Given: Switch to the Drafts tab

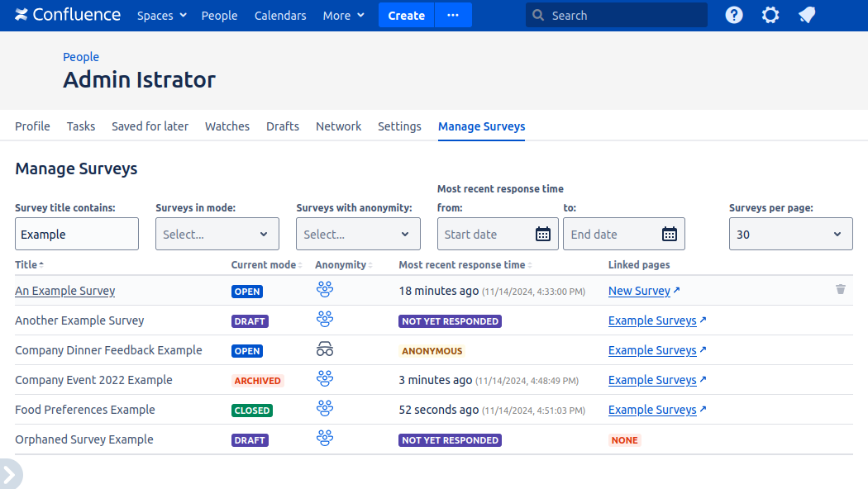Looking at the screenshot, I should (x=283, y=126).
